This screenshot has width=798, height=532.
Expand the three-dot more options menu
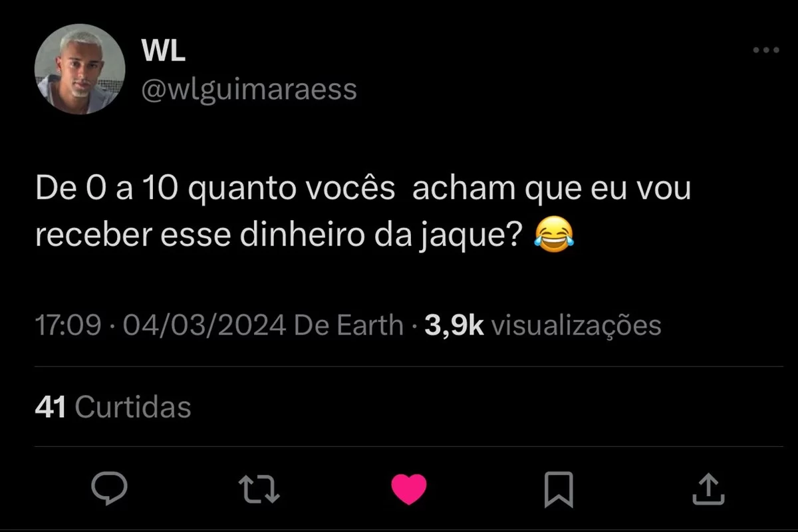[x=765, y=50]
